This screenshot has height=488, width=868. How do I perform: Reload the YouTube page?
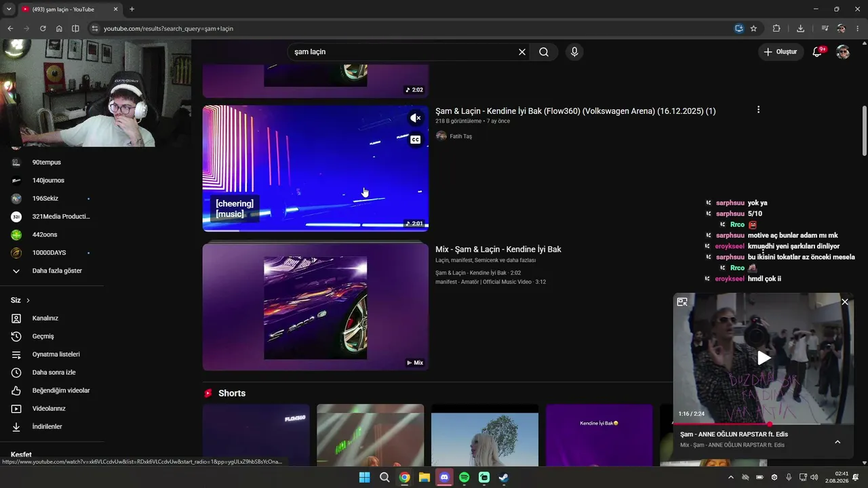(43, 28)
